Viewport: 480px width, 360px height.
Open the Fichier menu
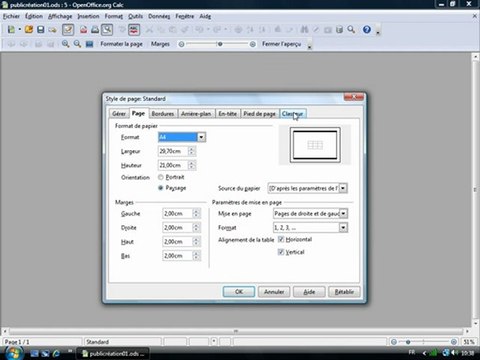[x=11, y=16]
